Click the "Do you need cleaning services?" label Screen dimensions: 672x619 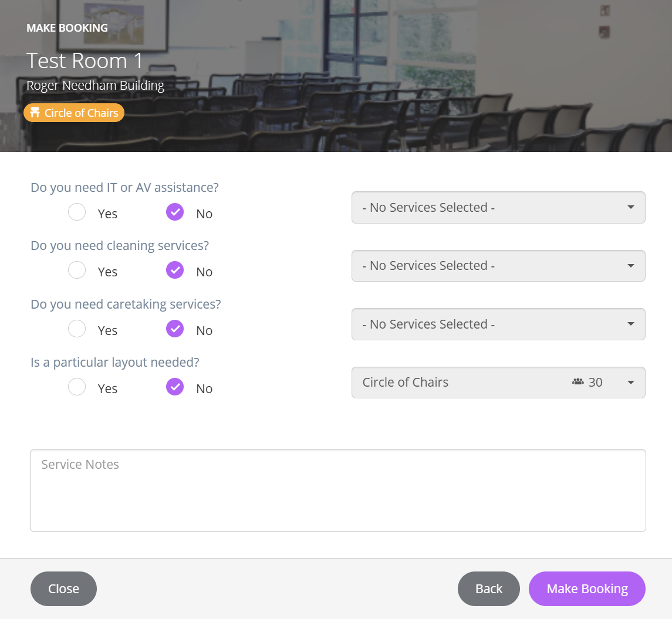(x=120, y=246)
